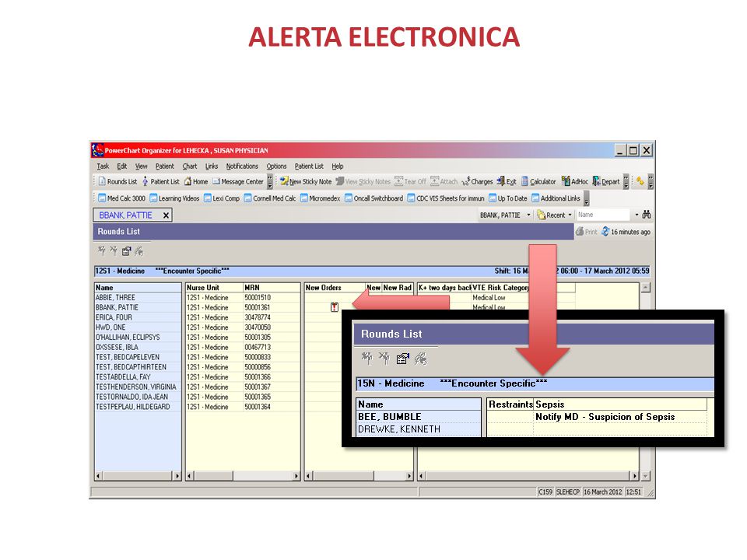
Task: Click the first Rounds List toolbar icon
Action: coord(101,250)
